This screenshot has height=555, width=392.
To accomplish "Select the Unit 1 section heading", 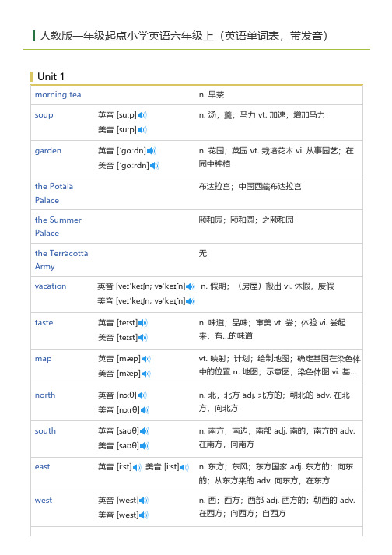I will click(51, 76).
